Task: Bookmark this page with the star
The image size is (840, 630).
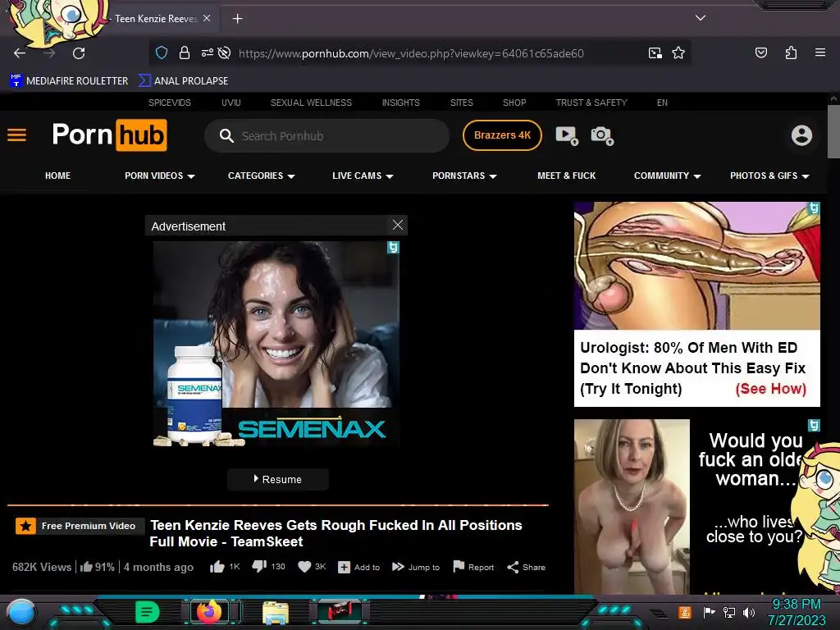Action: coord(678,52)
